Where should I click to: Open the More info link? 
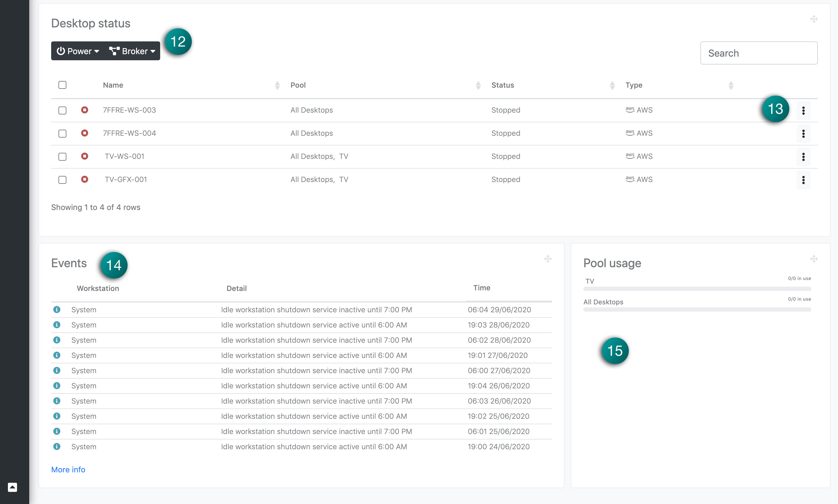click(x=68, y=469)
